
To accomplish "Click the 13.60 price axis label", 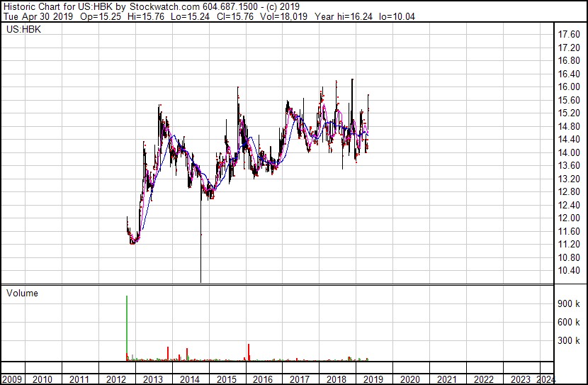I will [x=569, y=166].
